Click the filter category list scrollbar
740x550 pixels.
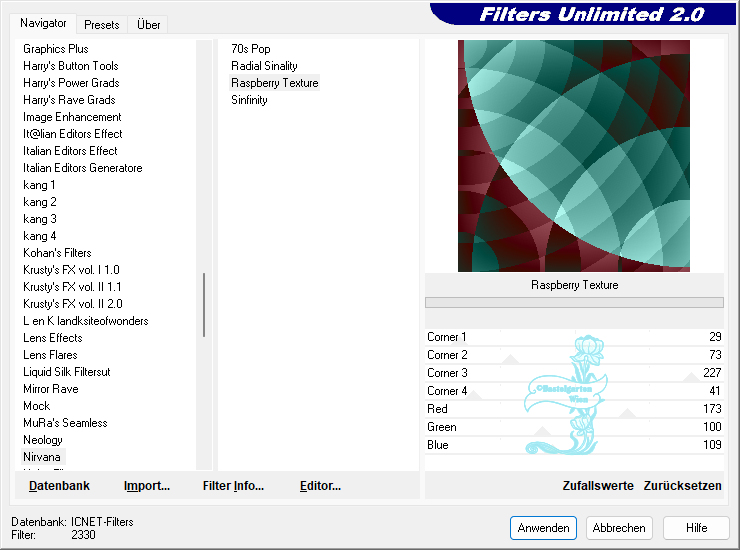tap(205, 307)
